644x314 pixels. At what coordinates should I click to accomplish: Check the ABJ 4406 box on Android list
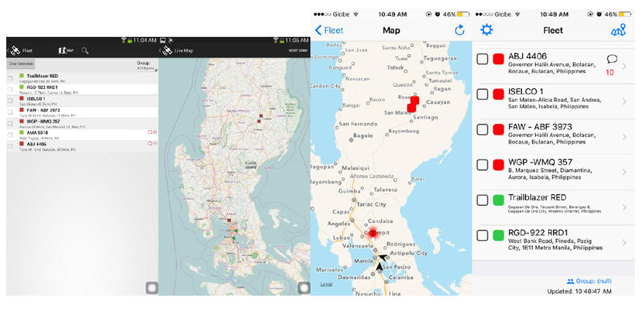click(10, 145)
